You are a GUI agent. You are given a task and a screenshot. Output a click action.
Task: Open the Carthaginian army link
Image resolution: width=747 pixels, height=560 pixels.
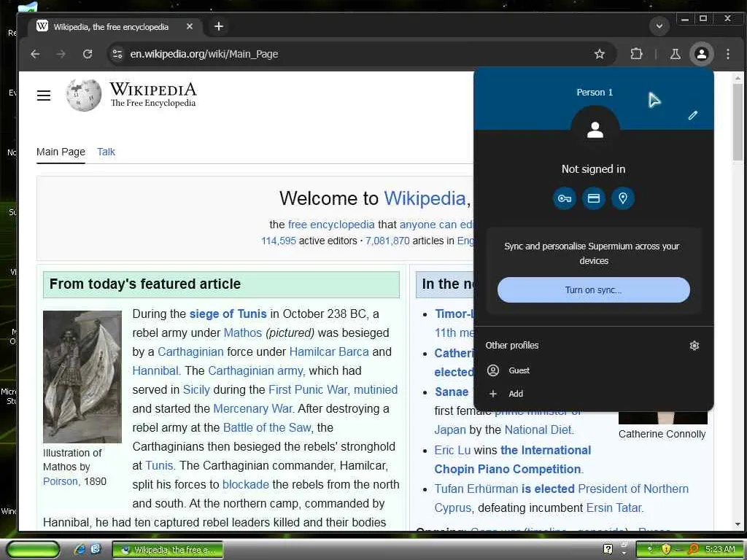coord(256,371)
